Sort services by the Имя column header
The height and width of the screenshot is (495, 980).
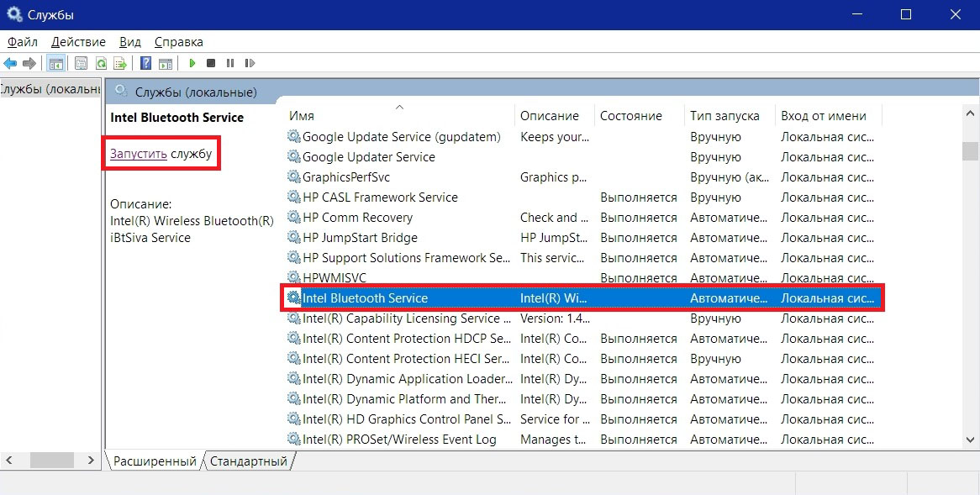400,116
